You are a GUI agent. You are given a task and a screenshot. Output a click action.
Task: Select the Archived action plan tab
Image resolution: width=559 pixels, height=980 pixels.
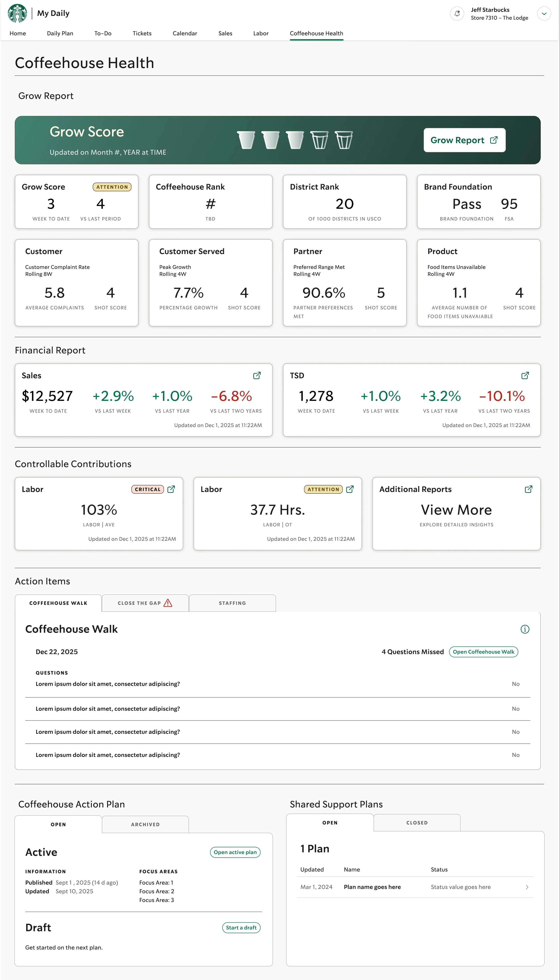pos(145,824)
